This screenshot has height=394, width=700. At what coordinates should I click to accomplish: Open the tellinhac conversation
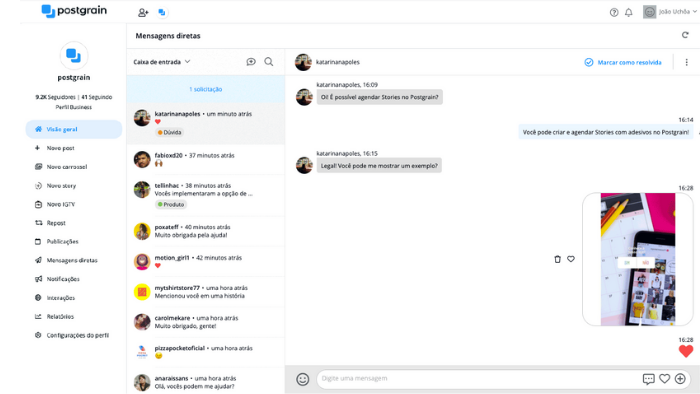coord(206,195)
